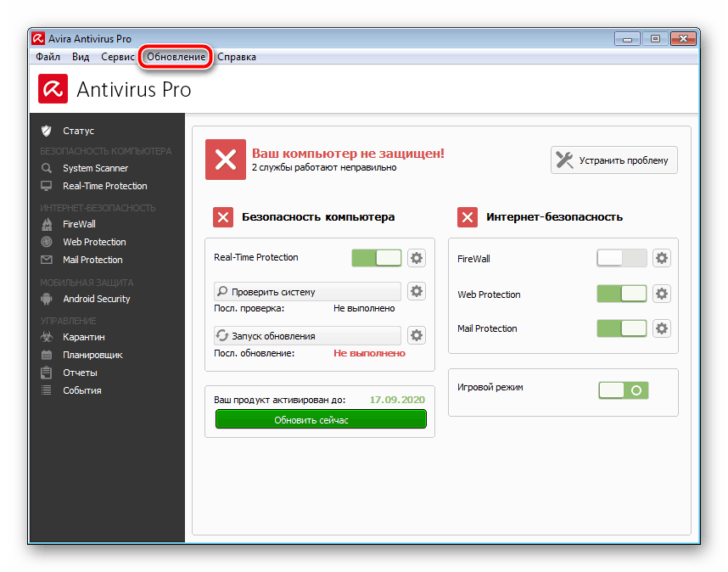
Task: Open the Сервис menu
Action: tap(117, 57)
